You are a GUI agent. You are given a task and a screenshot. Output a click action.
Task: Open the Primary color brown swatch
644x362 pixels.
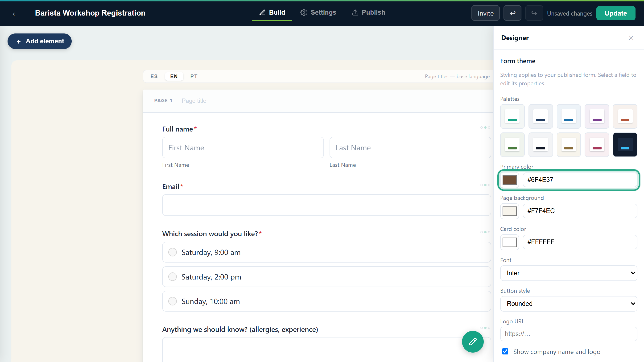(x=509, y=180)
